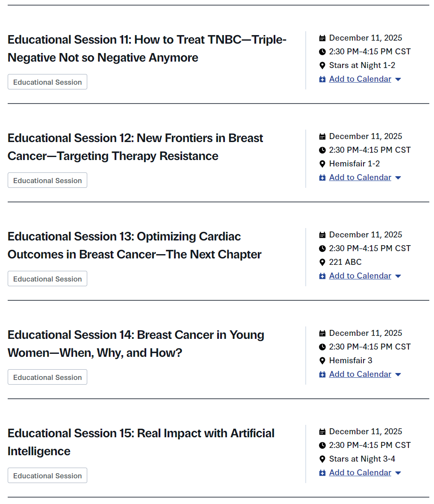Viewport: 434px width, 504px height.
Task: Click add-calendar plus icon for Session 11
Action: 322,79
